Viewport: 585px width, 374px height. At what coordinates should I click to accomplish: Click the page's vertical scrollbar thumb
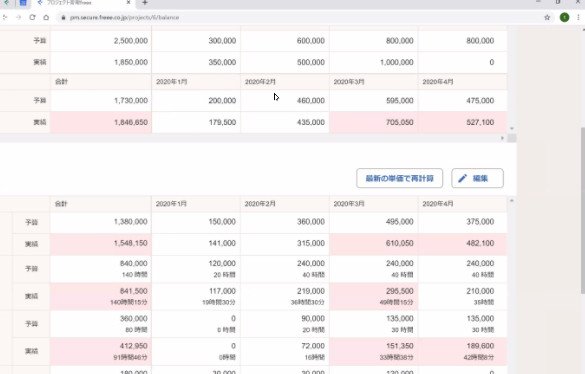pos(582,210)
